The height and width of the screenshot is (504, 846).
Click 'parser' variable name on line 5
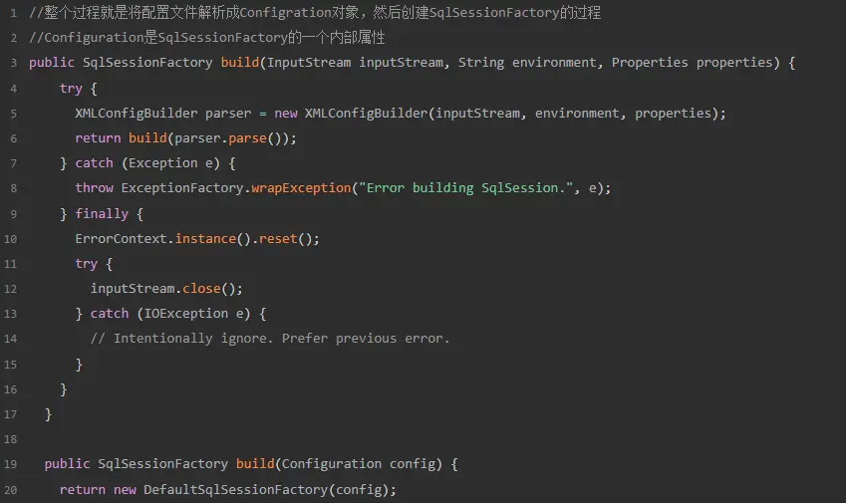tap(228, 113)
